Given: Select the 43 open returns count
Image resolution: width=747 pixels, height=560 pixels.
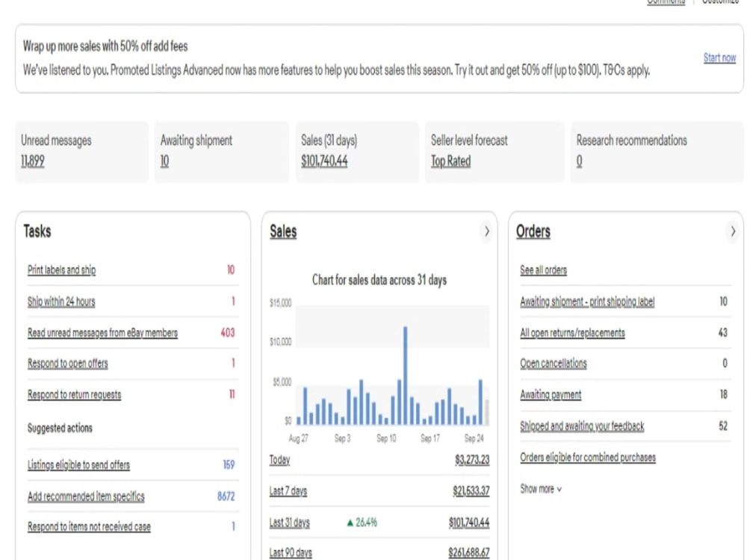Looking at the screenshot, I should [x=722, y=333].
